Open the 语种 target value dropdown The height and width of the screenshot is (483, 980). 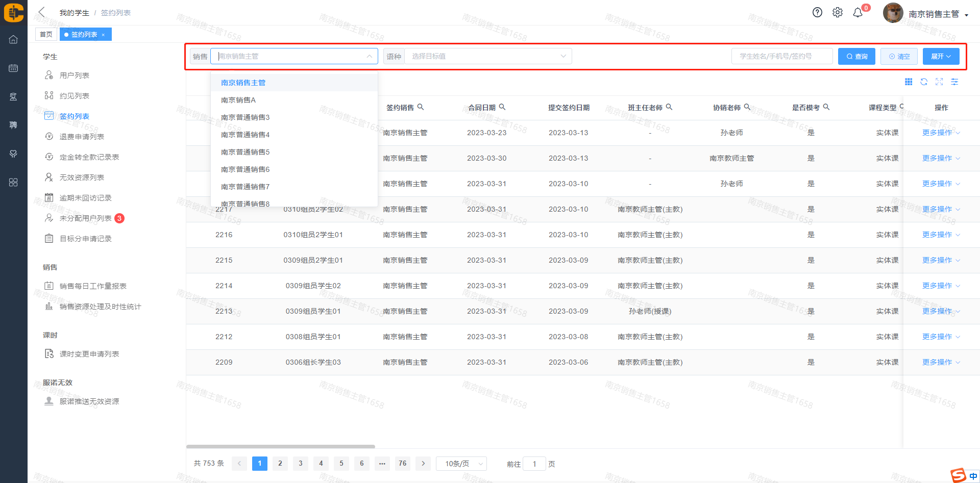[x=487, y=56]
